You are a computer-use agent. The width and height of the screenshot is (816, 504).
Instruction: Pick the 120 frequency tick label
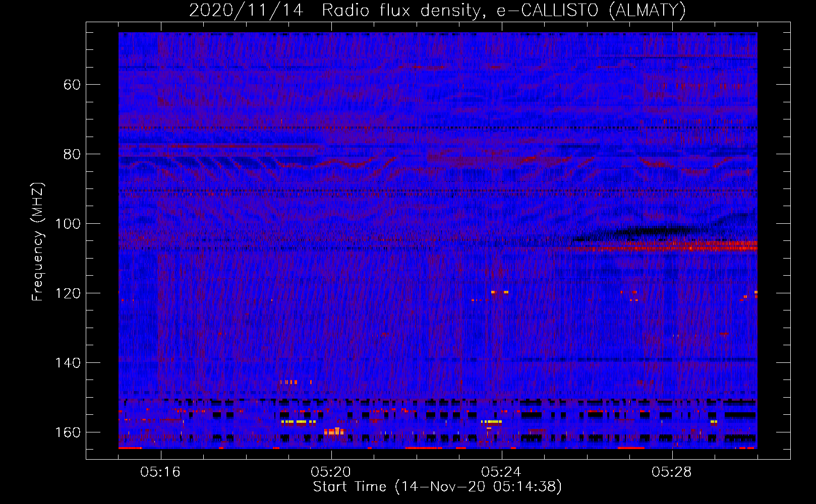point(68,293)
